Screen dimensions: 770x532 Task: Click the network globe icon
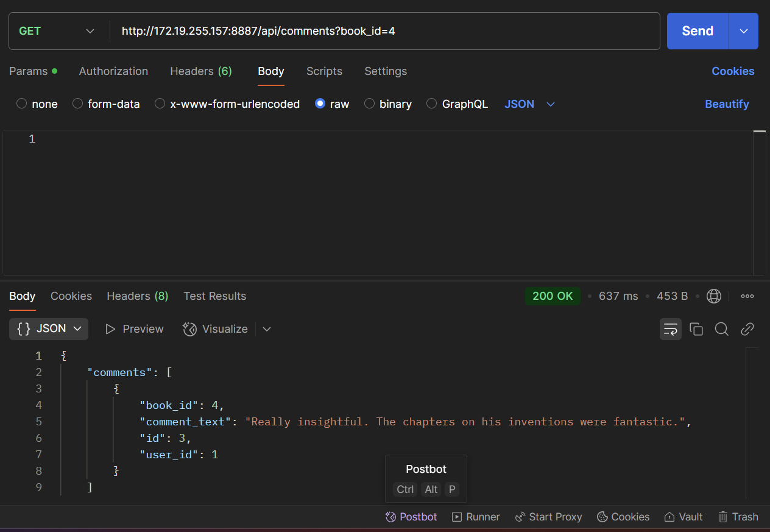pos(714,296)
